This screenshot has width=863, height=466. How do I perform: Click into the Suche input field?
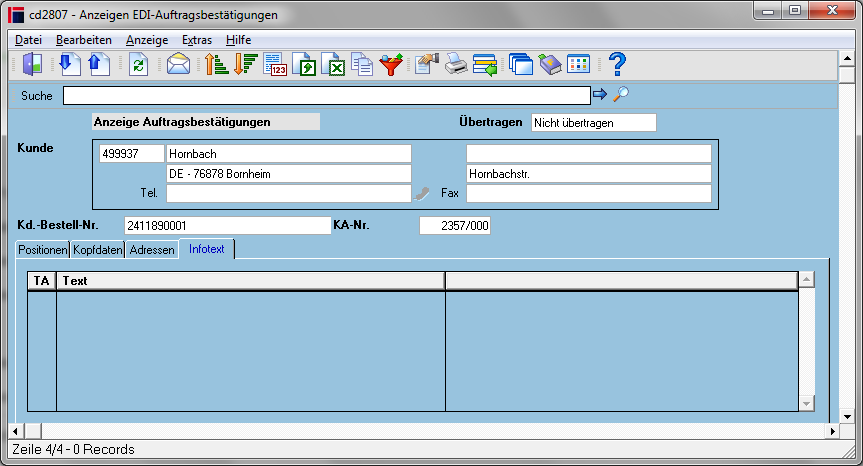point(327,96)
